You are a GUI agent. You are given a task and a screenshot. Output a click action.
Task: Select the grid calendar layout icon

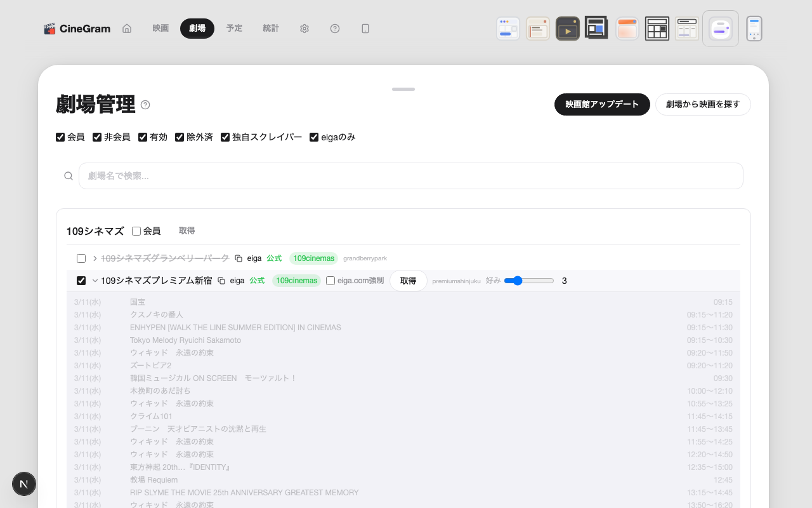pyautogui.click(x=657, y=28)
